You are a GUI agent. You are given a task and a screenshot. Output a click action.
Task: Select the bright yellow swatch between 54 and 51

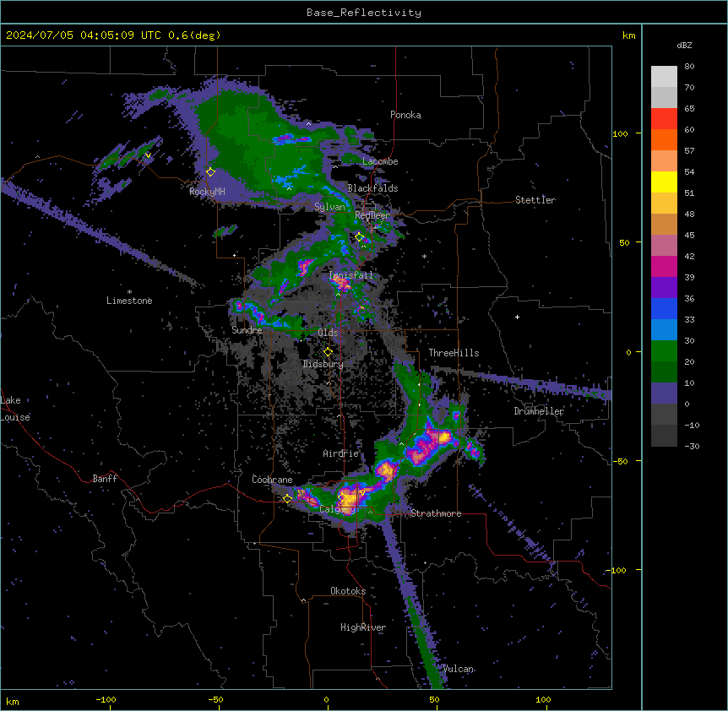664,182
